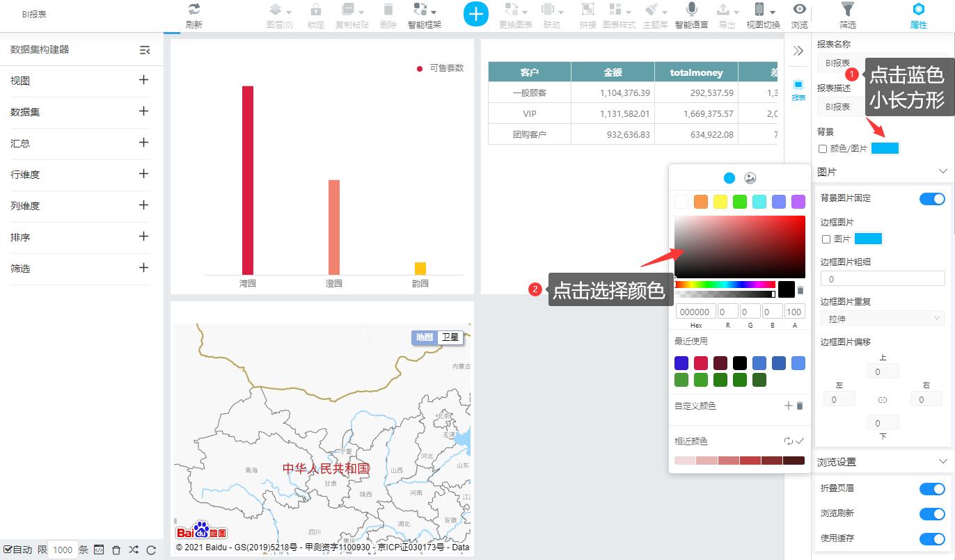This screenshot has width=955, height=560.
Task: Switch map to 地图 view
Action: [425, 337]
